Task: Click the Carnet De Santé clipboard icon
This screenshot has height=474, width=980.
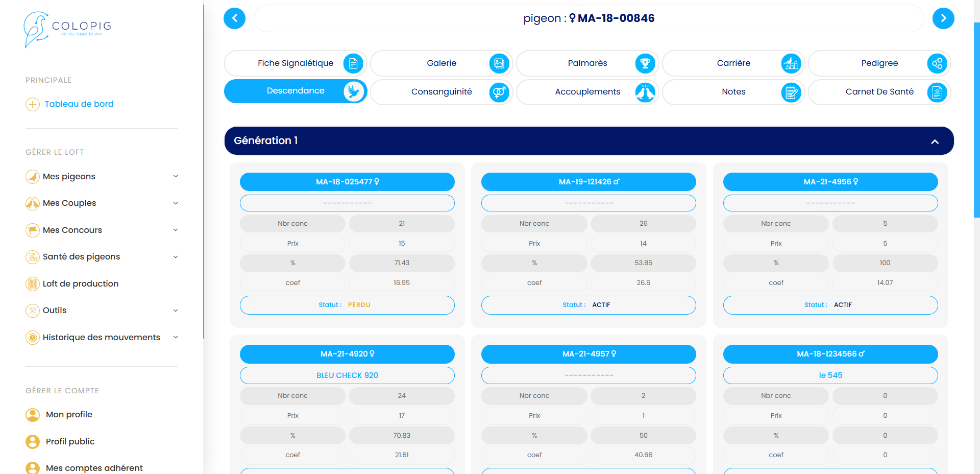Action: pyautogui.click(x=937, y=92)
